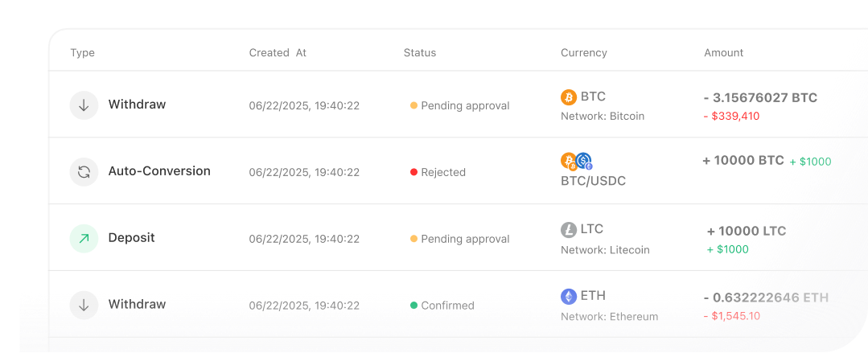Sort by the Type column header

(82, 53)
